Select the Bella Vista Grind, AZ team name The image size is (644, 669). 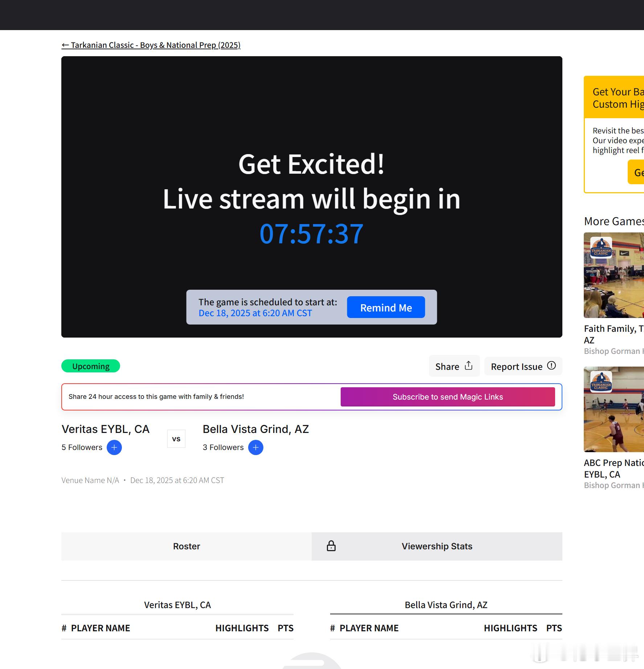click(x=256, y=429)
